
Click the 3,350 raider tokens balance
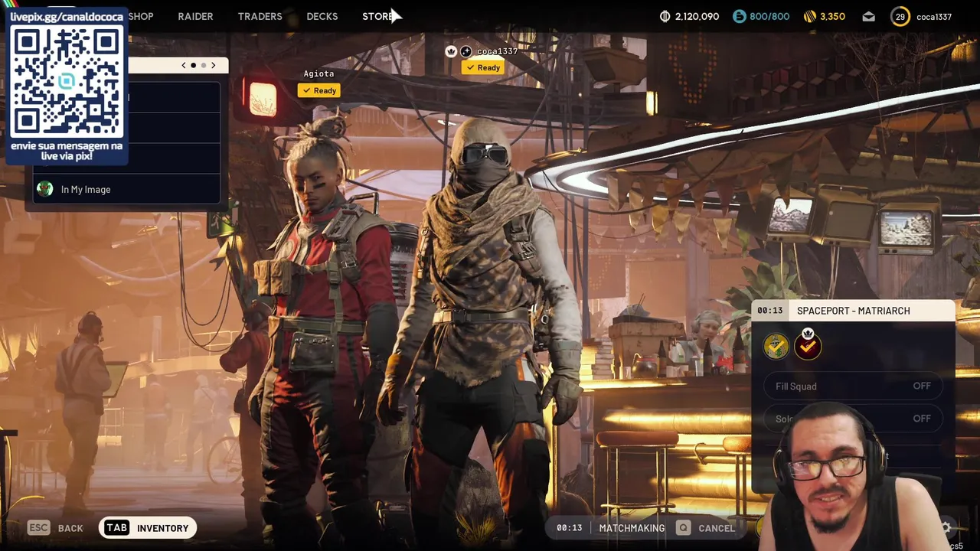(x=832, y=16)
